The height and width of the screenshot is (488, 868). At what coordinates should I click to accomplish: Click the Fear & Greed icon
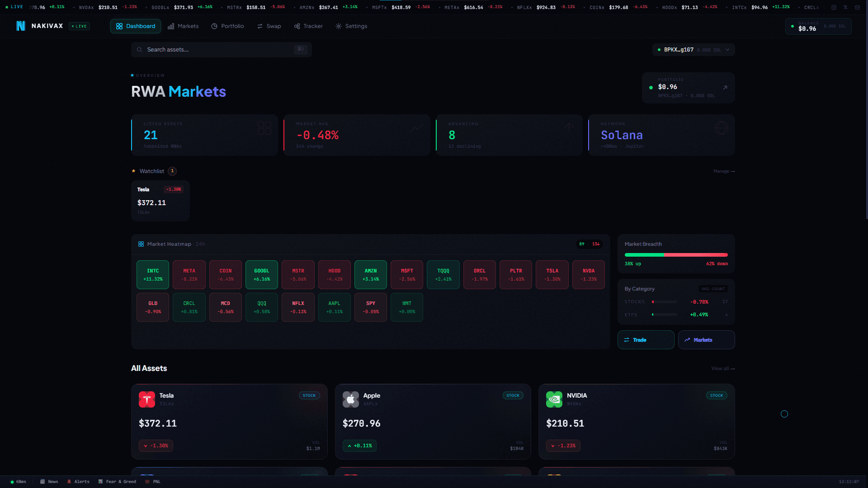(x=100, y=482)
